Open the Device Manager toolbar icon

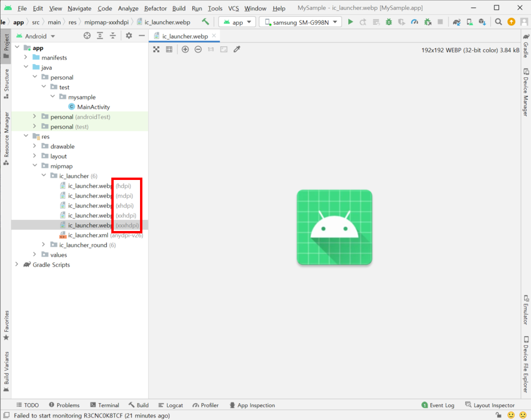[470, 22]
